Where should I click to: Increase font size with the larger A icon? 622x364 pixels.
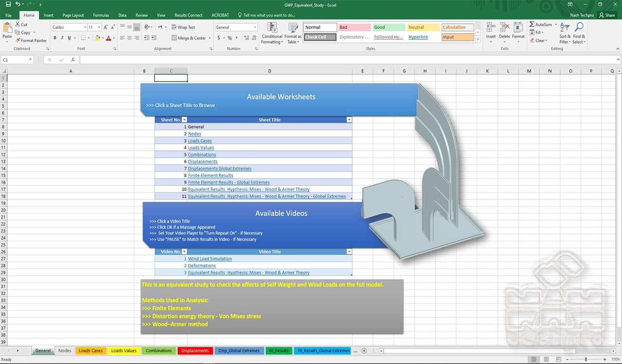tap(106, 28)
